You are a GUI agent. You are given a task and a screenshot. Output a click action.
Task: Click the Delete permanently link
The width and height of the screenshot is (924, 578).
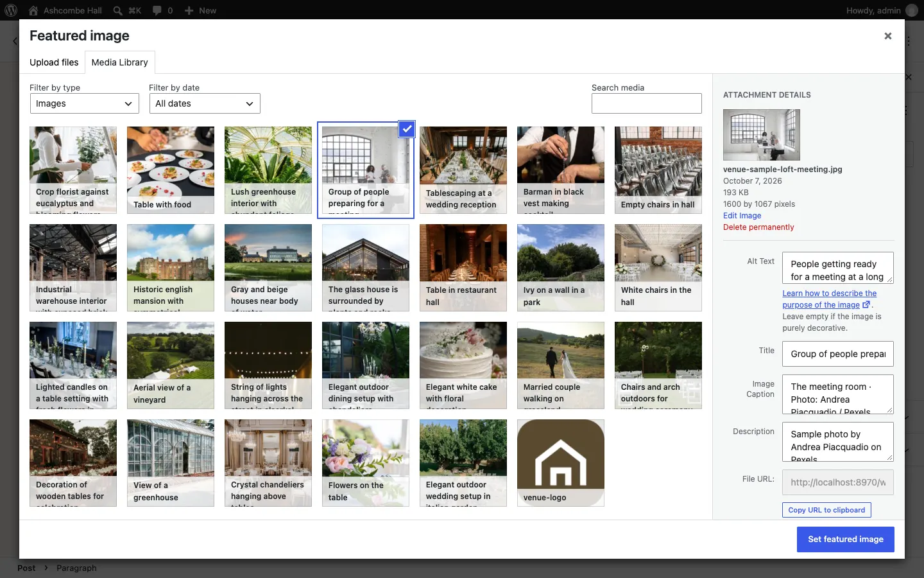758,227
